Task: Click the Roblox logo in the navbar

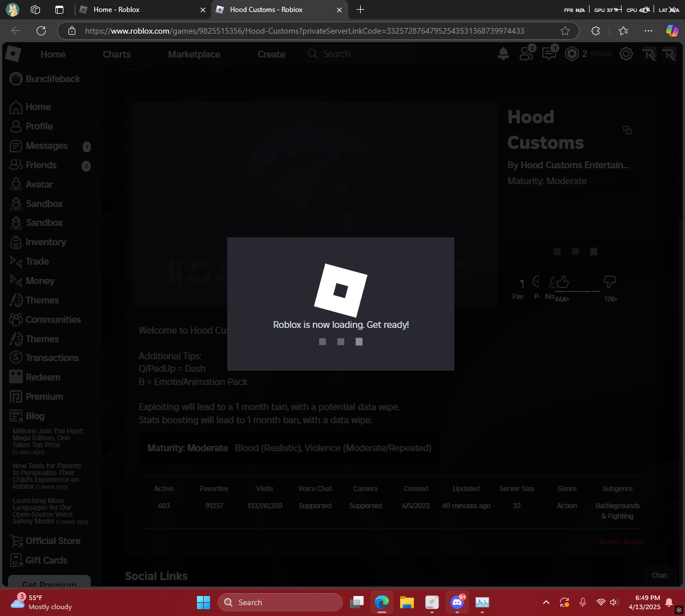Action: tap(13, 54)
